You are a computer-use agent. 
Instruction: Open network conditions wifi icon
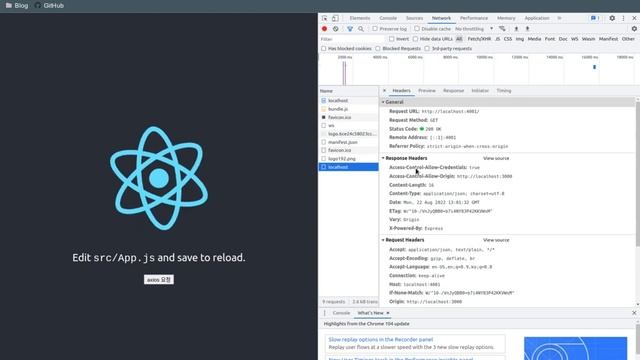coord(502,29)
